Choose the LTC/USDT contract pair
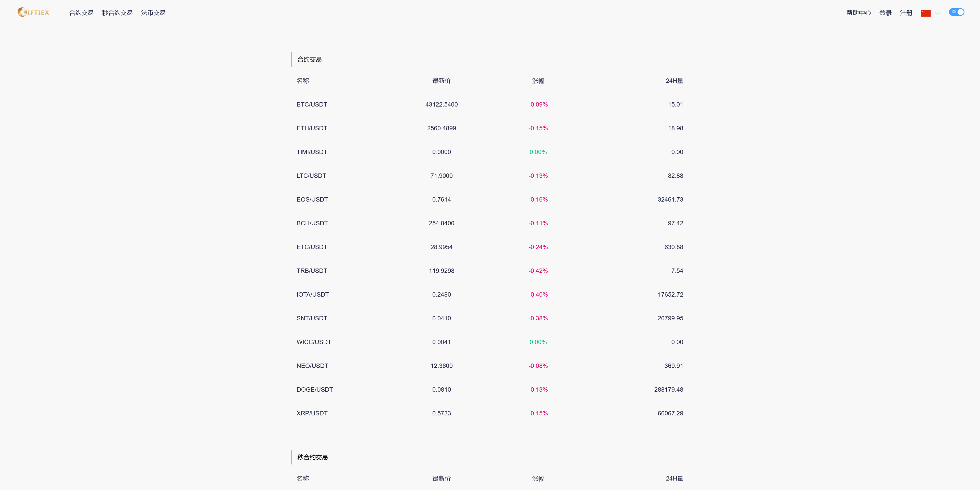The image size is (980, 490). click(311, 176)
